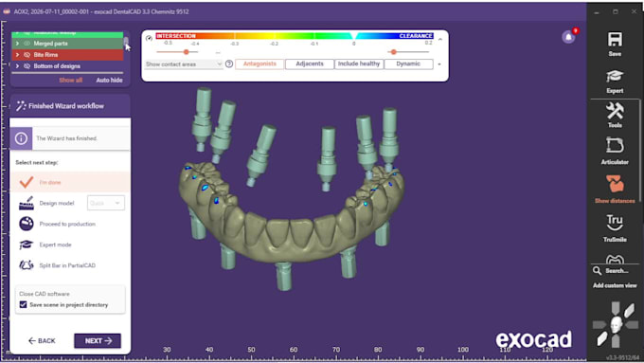The height and width of the screenshot is (363, 644).
Task: Open the Show contact areas dropdown
Action: point(183,64)
